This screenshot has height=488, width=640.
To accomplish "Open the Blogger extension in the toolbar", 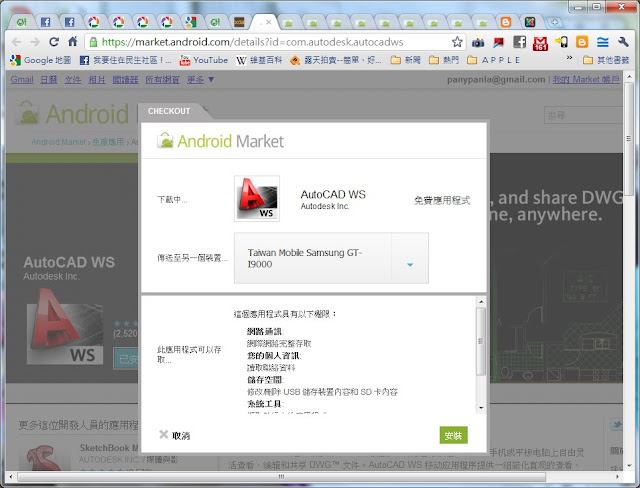I will point(582,42).
